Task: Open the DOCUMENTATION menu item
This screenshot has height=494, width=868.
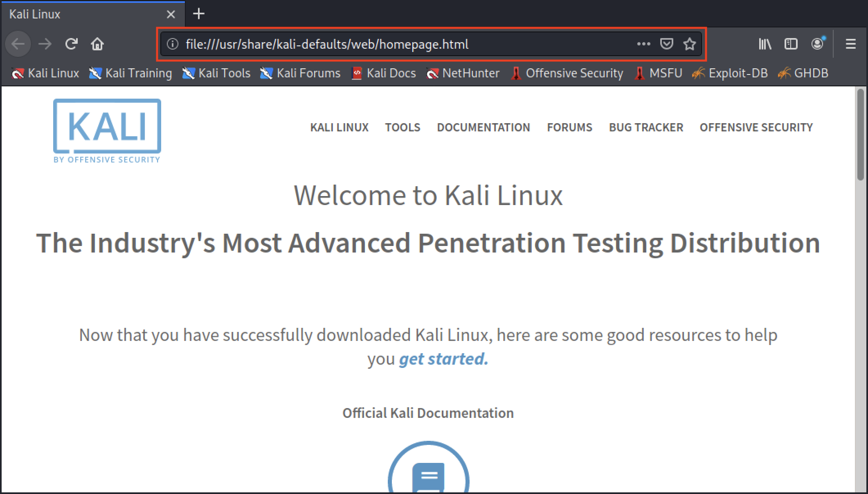Action: [x=483, y=127]
